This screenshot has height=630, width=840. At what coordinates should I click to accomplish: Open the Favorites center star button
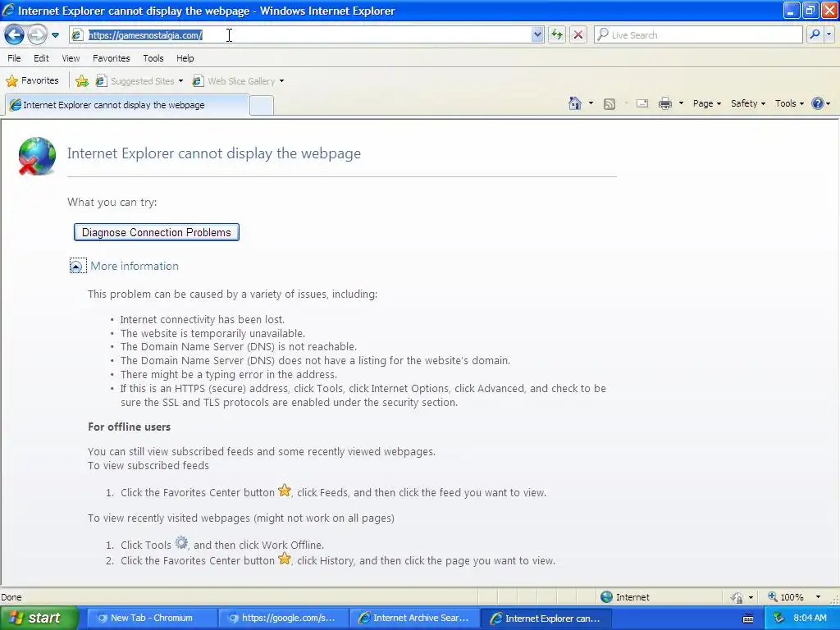pyautogui.click(x=32, y=81)
